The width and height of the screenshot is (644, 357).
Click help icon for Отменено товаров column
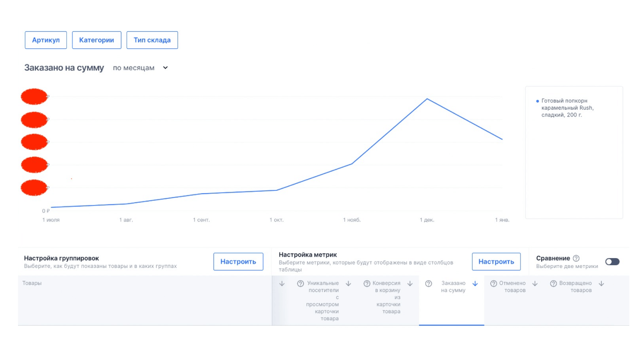pyautogui.click(x=493, y=284)
